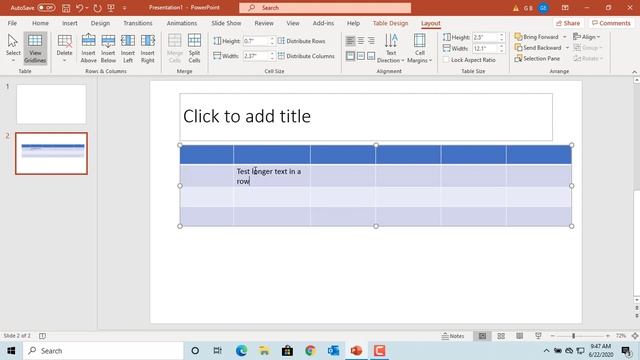Switch to Insert tab
Viewport: 640px width, 360px height.
coord(70,23)
